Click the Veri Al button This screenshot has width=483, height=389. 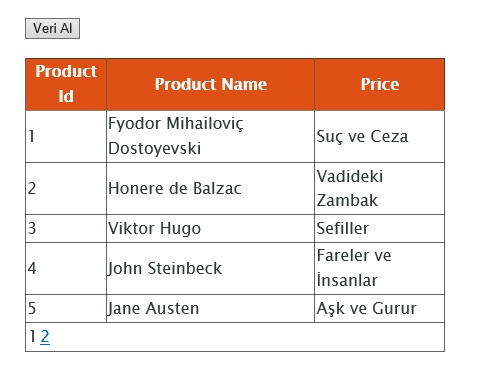point(52,28)
